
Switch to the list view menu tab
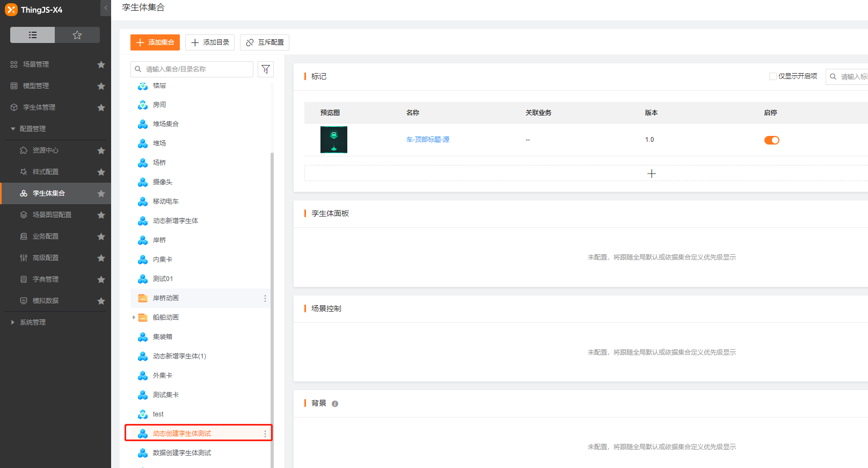coord(32,35)
